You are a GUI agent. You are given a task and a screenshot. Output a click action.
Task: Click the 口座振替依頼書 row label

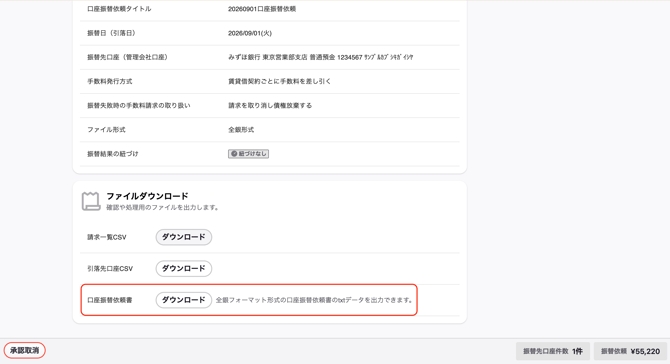tap(110, 300)
